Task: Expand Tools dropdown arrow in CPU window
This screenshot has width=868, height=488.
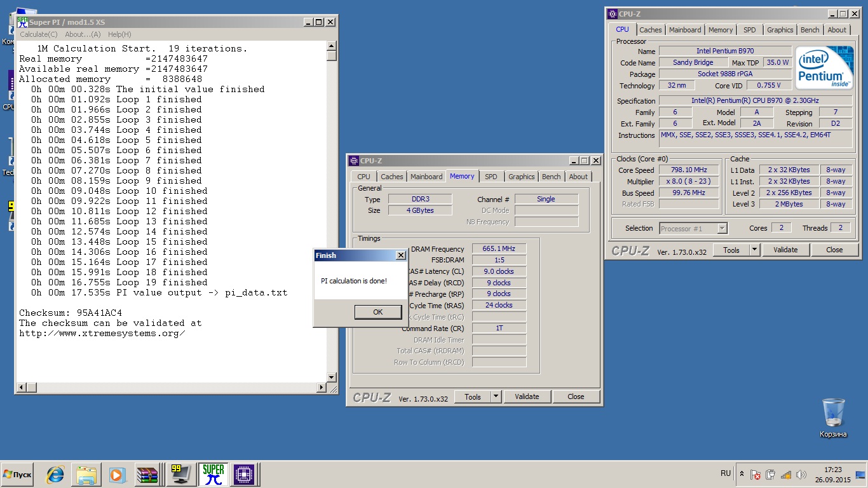Action: pos(755,250)
